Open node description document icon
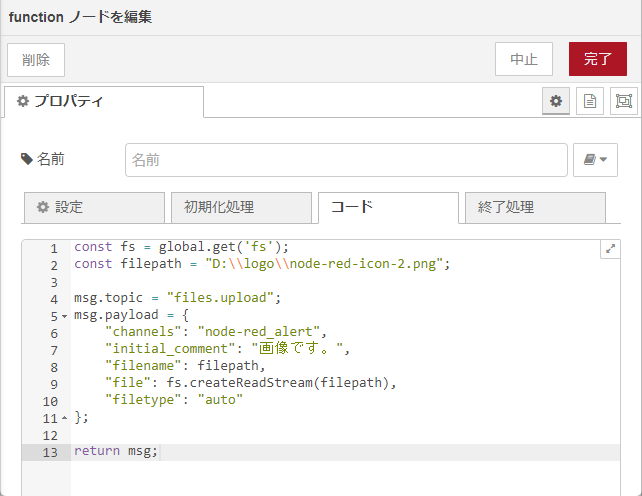The height and width of the screenshot is (496, 642). (x=590, y=101)
